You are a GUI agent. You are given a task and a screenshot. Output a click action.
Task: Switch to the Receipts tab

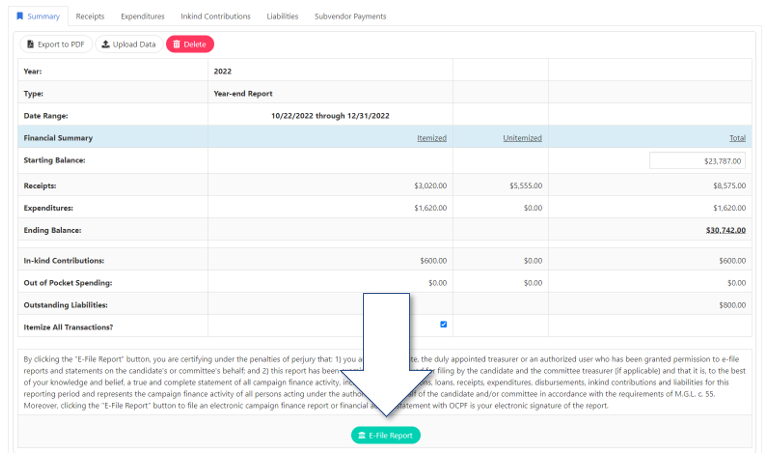coord(90,16)
